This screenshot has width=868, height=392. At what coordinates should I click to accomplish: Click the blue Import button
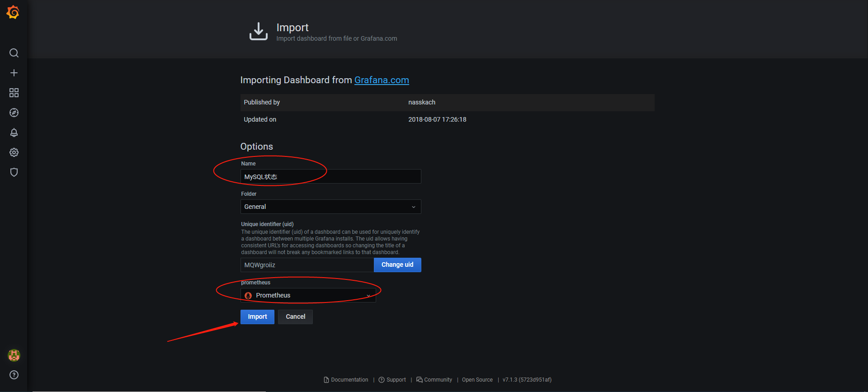coord(257,317)
